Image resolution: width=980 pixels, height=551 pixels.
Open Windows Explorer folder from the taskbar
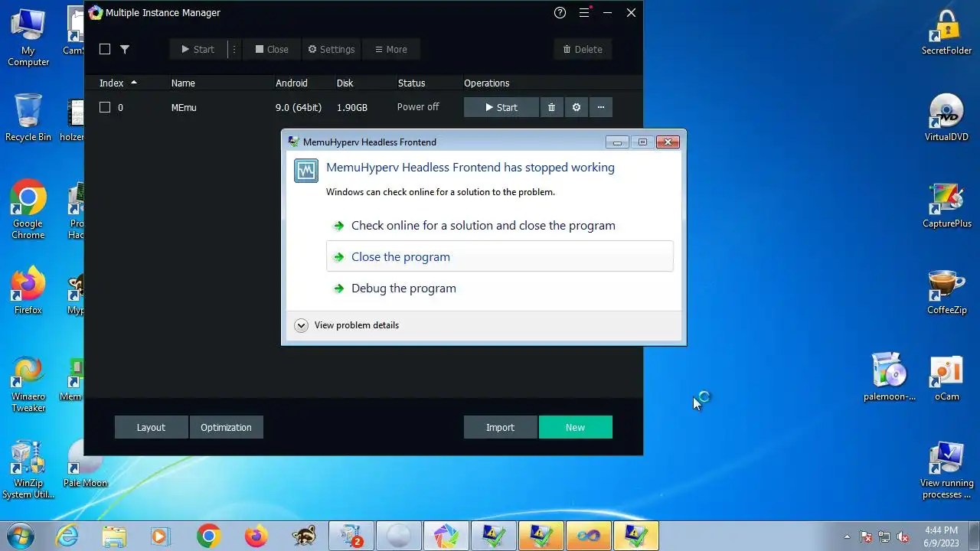[x=114, y=536]
